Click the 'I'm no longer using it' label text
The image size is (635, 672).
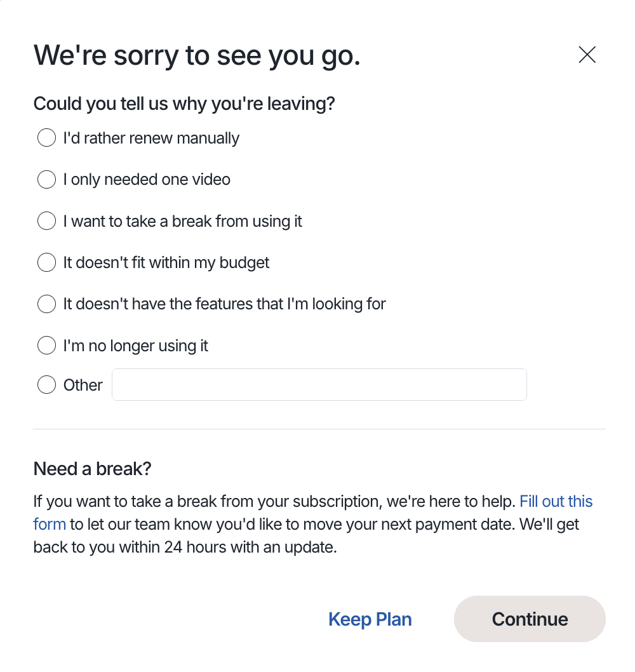click(135, 346)
